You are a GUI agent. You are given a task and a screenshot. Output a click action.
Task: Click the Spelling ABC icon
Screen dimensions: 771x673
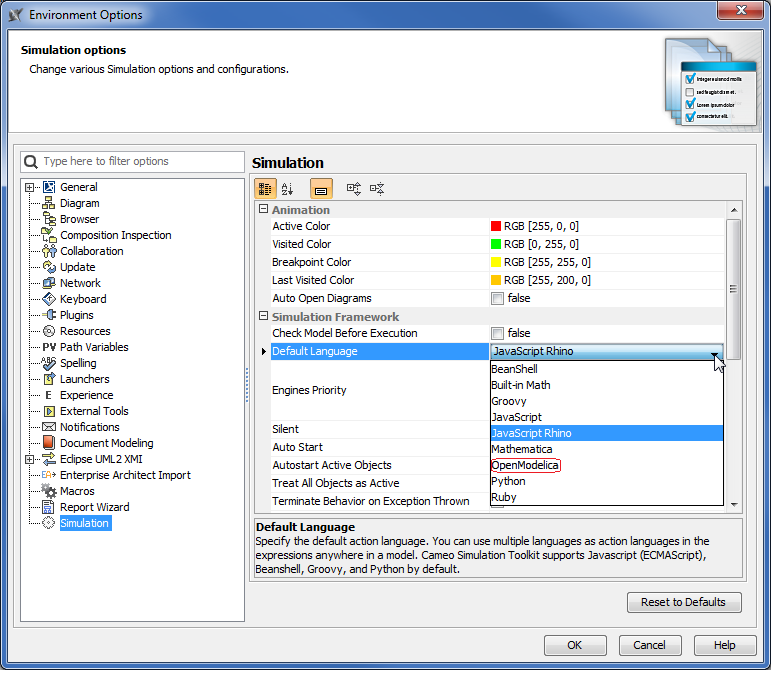tap(49, 364)
